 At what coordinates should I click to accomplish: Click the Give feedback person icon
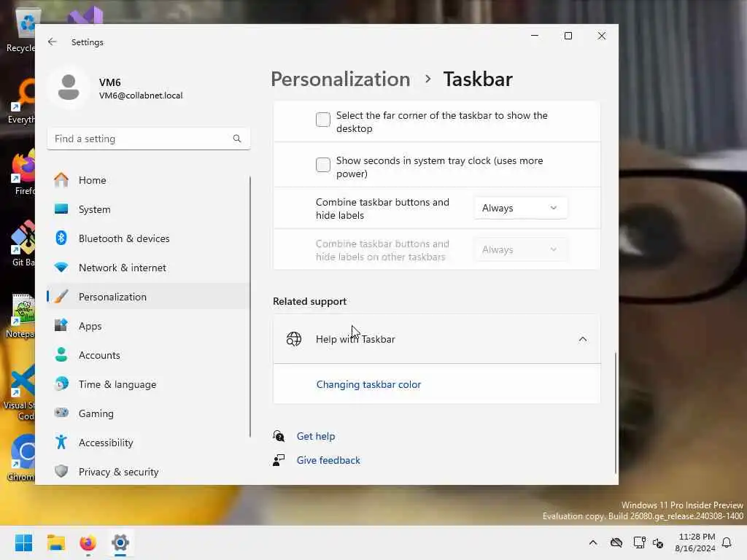279,461
